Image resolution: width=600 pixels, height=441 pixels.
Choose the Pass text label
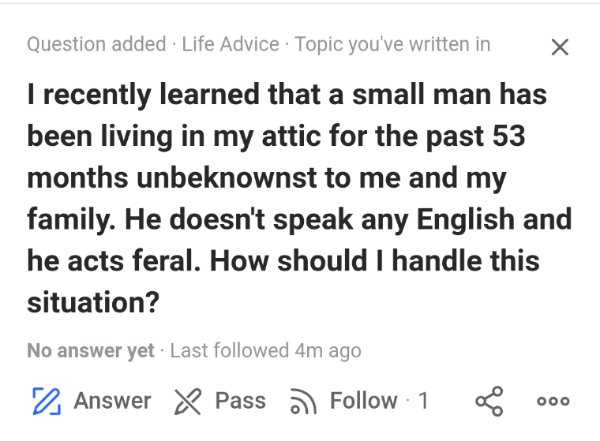240,401
